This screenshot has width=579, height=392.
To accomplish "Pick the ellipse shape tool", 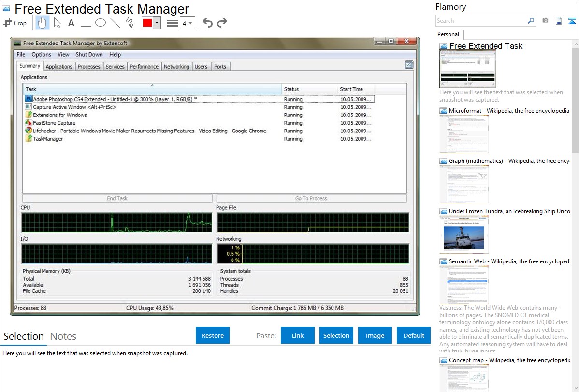I will point(100,23).
